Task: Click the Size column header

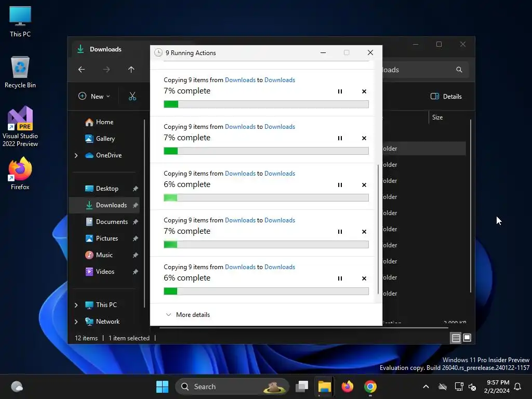Action: (437, 117)
